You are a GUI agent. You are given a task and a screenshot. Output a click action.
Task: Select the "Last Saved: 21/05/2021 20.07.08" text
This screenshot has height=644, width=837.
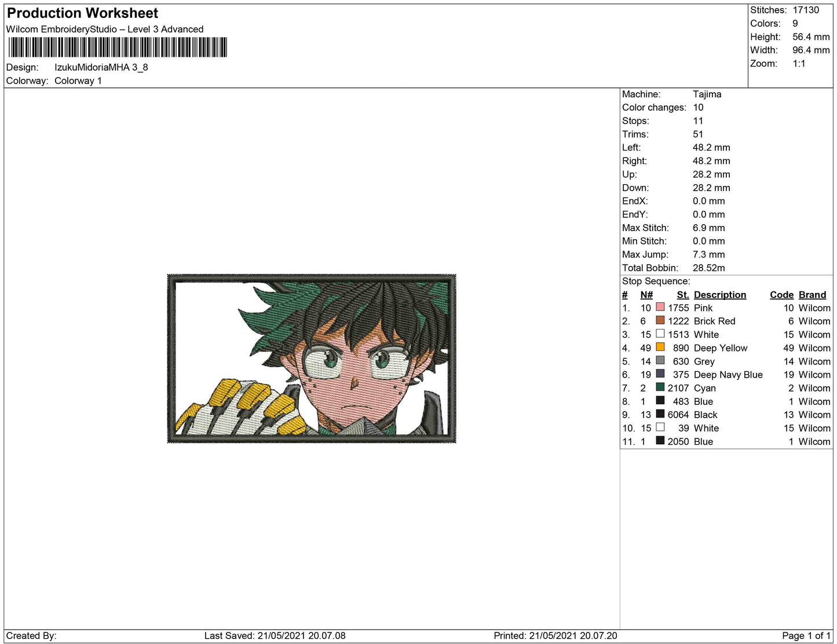click(x=275, y=635)
